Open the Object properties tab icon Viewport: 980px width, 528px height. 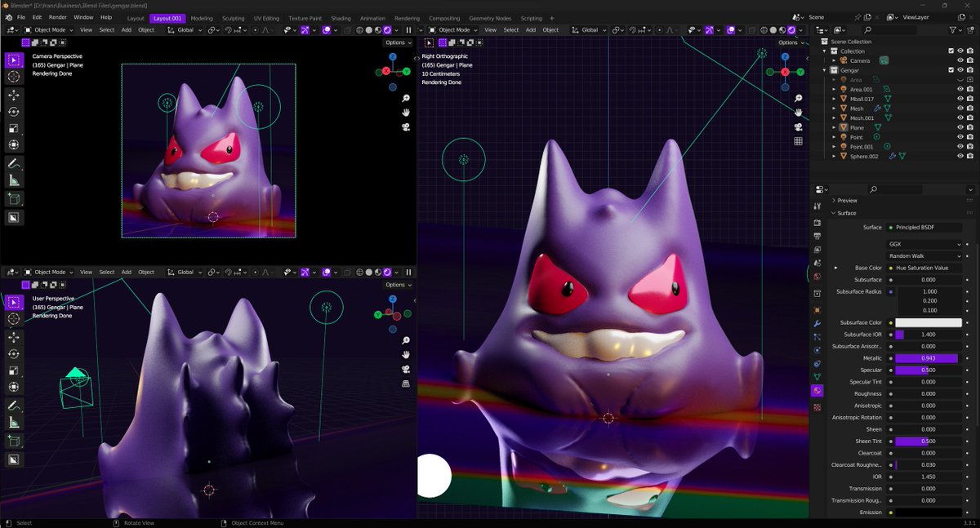click(817, 310)
